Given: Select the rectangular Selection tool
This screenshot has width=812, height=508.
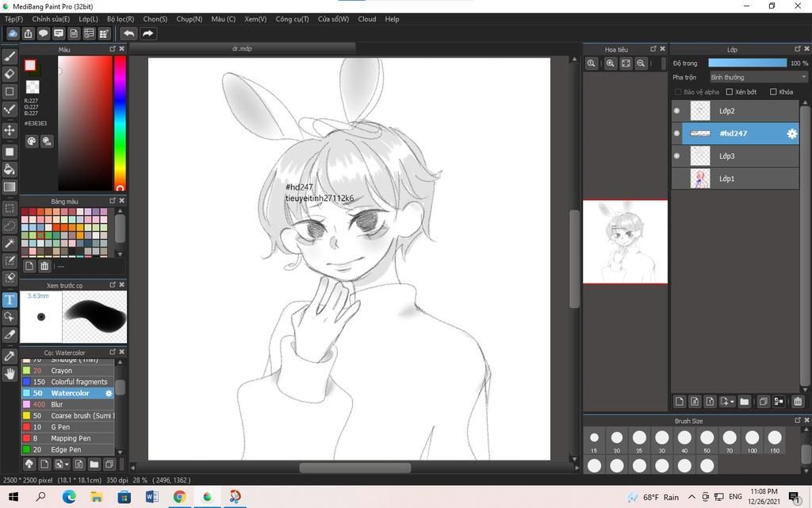Looking at the screenshot, I should tap(10, 209).
